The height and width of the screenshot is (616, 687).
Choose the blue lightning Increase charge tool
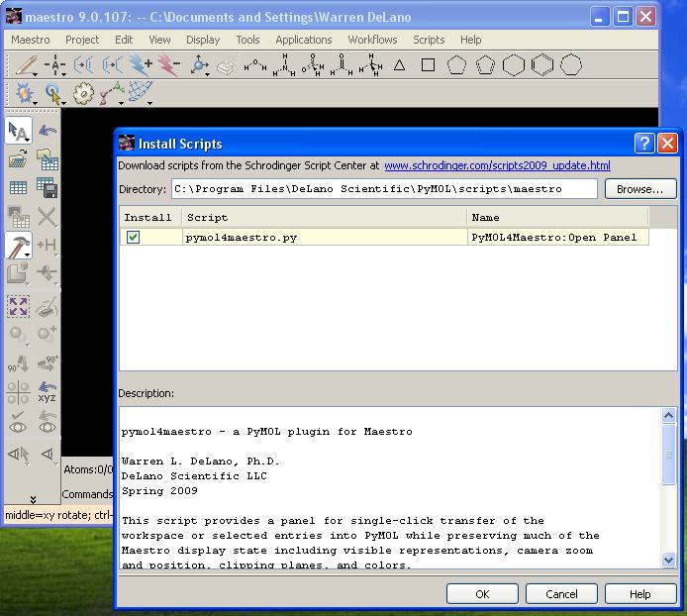click(x=141, y=65)
